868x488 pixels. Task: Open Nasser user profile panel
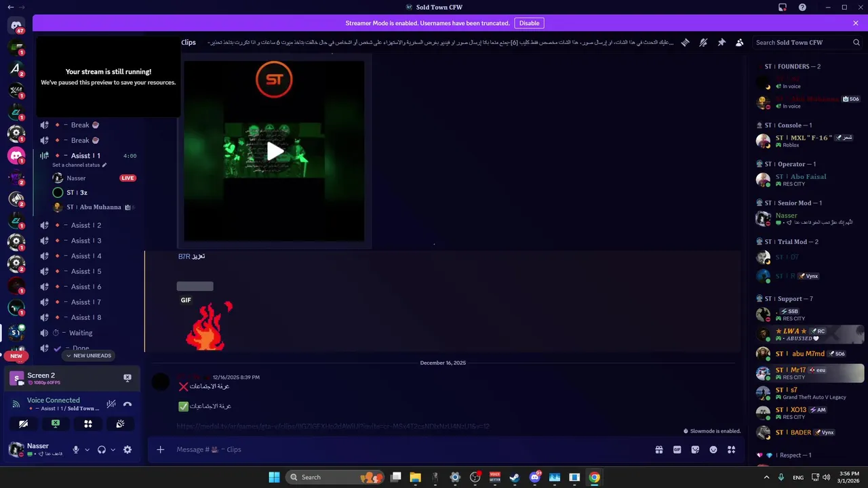point(38,449)
